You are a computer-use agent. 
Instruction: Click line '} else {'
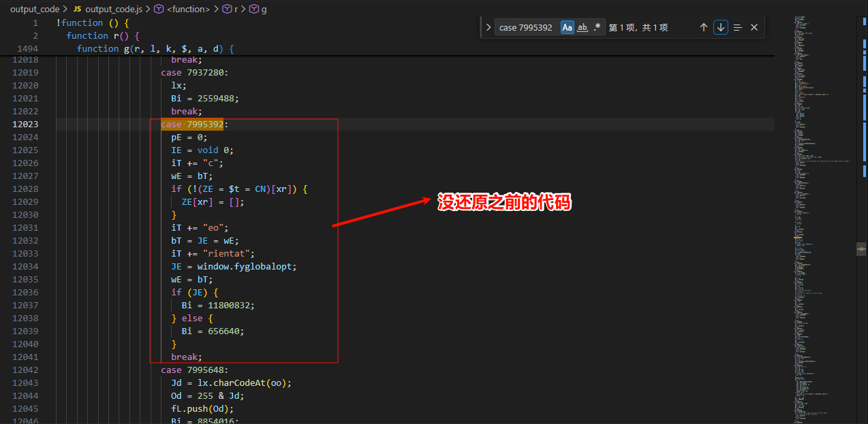coord(192,319)
